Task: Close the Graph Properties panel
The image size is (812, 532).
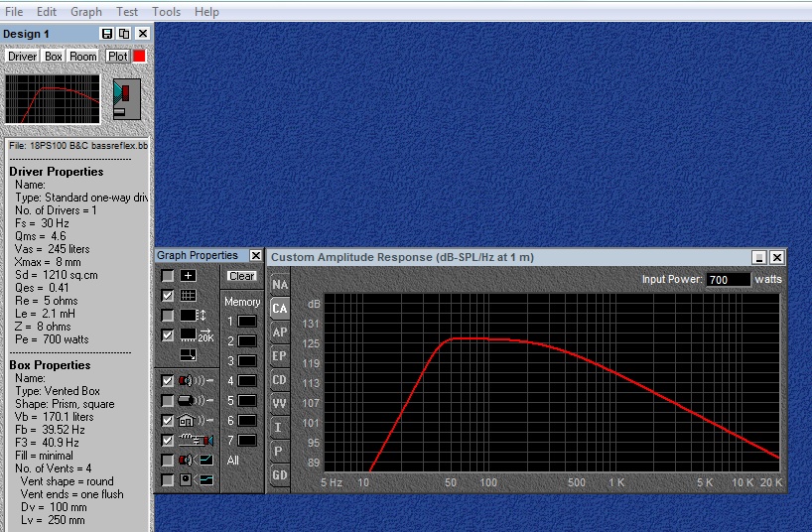Action: pos(256,255)
